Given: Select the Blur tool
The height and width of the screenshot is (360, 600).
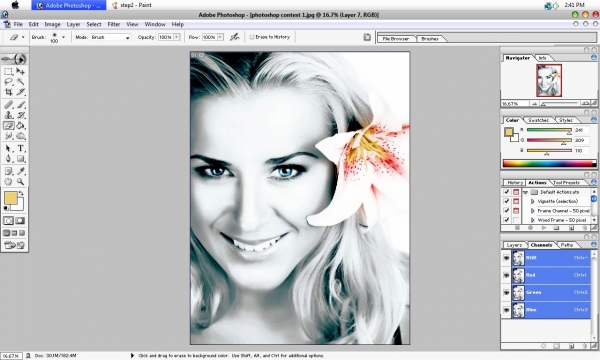Looking at the screenshot, I should tap(8, 135).
